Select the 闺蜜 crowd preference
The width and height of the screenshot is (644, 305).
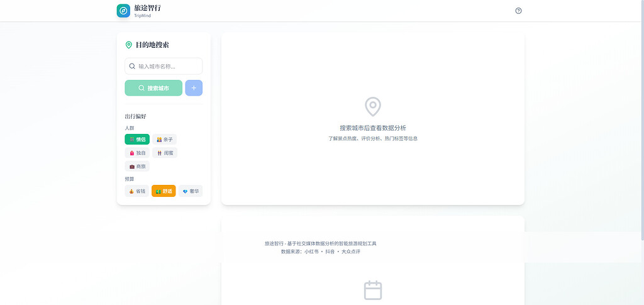(x=165, y=153)
